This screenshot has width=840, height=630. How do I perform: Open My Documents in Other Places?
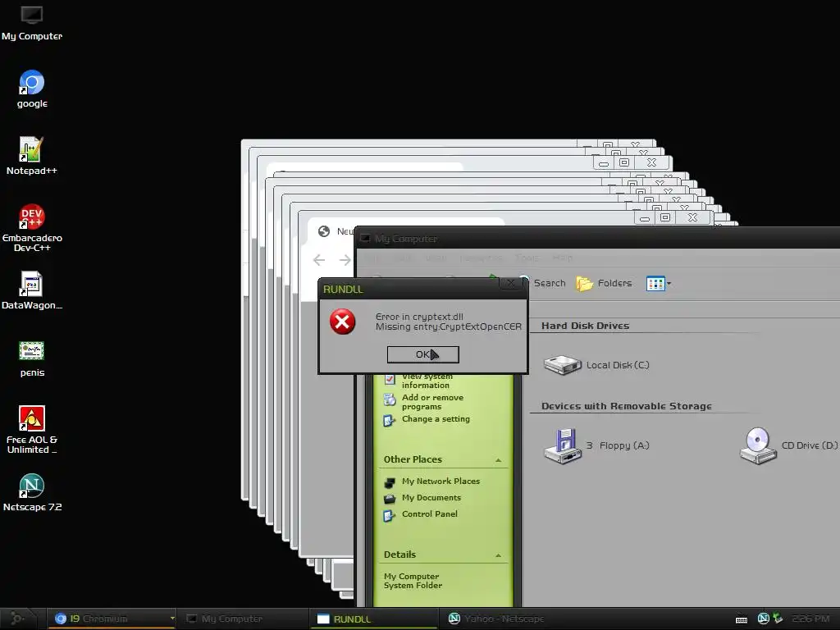431,498
